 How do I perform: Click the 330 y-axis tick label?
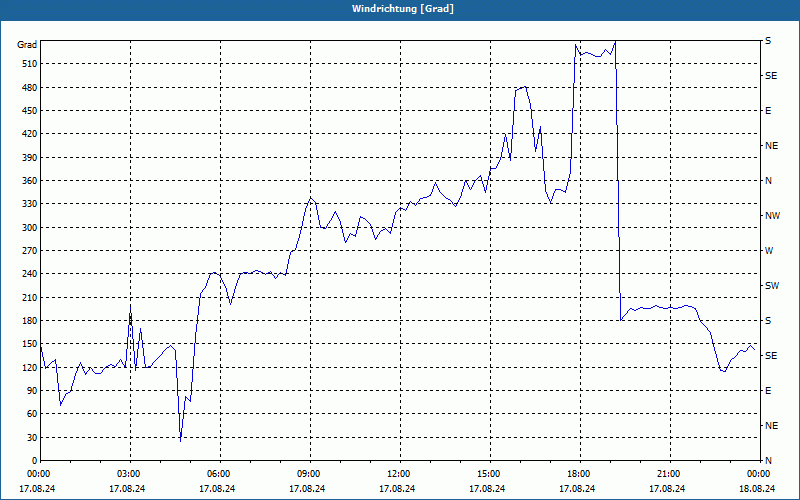coord(29,204)
